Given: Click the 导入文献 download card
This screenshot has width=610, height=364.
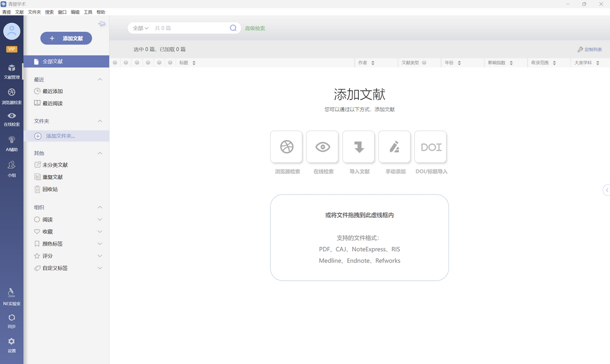Looking at the screenshot, I should click(358, 147).
